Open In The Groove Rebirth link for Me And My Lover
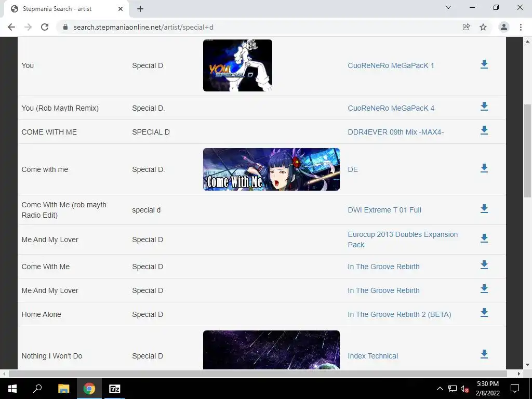Screen dimensions: 532x399 tap(384, 290)
